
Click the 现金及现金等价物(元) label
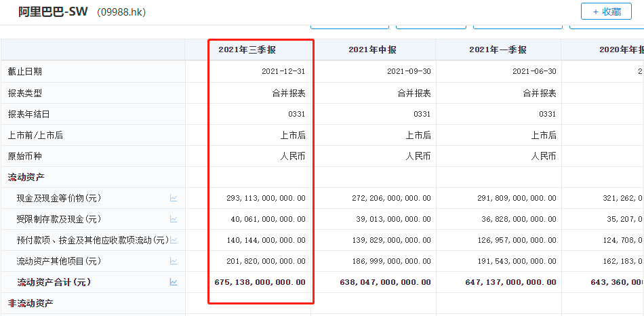[59, 198]
